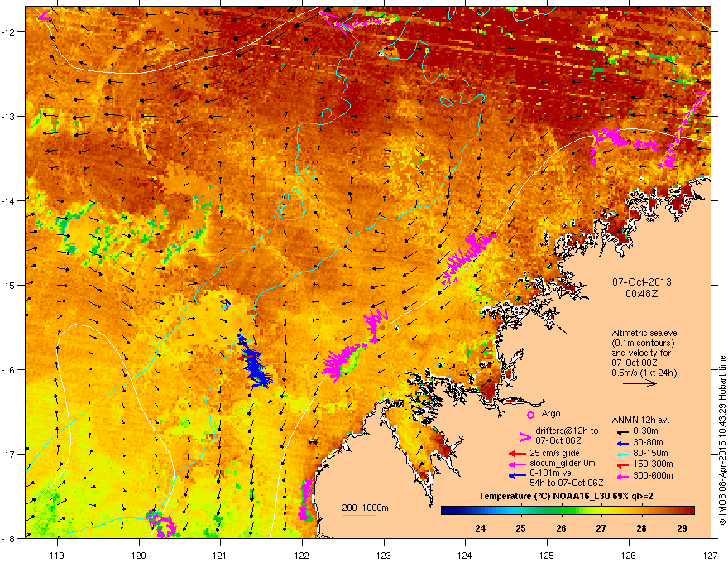
Task: Click the date label 07-Oct-2013
Action: point(642,282)
